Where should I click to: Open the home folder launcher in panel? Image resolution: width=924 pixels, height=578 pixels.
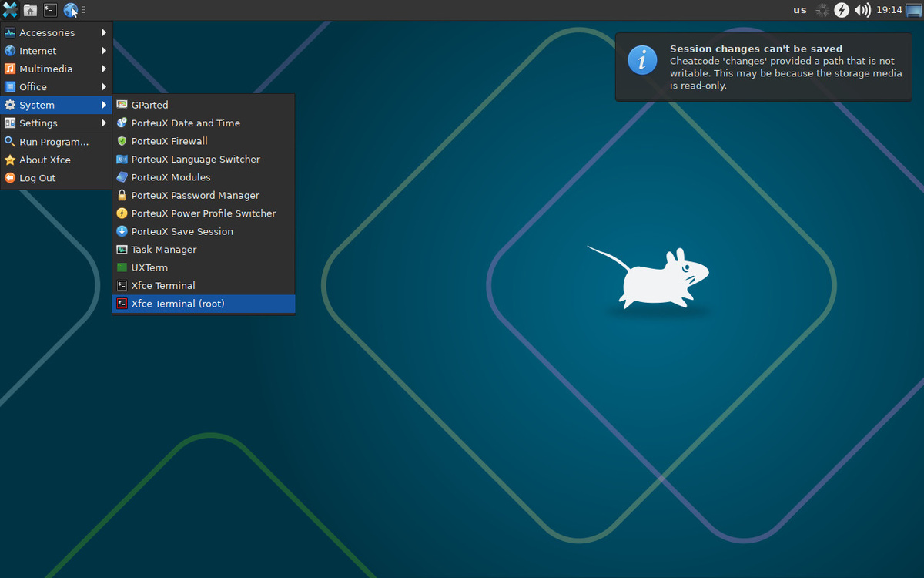point(30,10)
